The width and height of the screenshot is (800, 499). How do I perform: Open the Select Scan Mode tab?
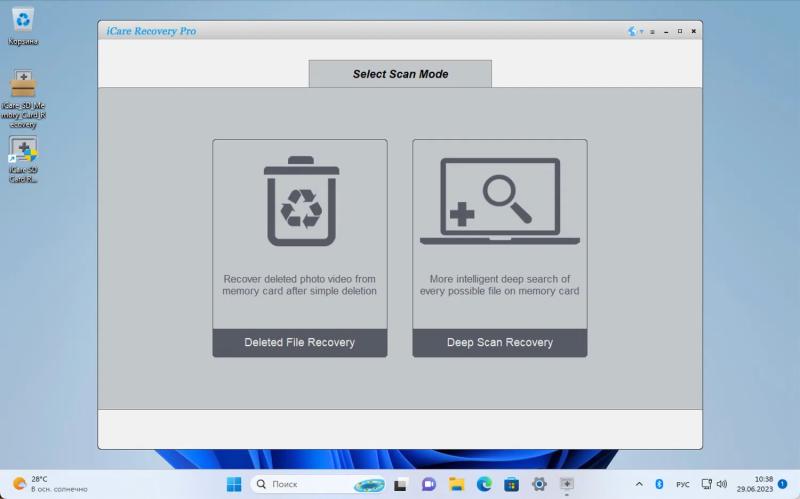[400, 74]
